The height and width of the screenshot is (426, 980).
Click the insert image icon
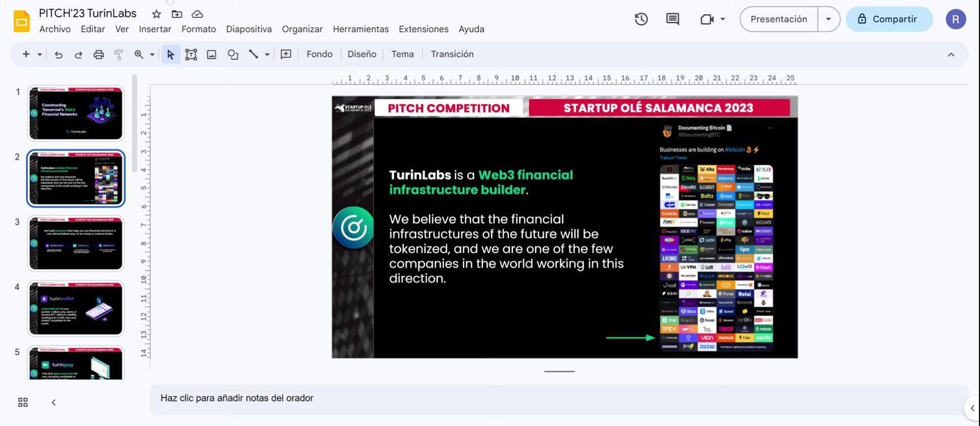(x=212, y=54)
